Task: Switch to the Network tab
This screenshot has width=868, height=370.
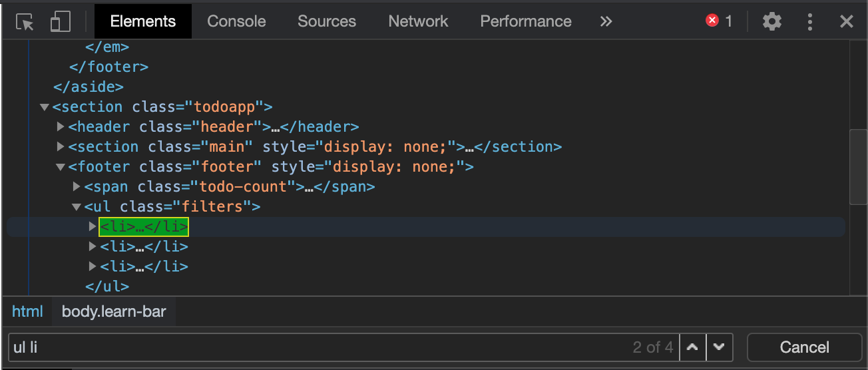Action: click(418, 21)
